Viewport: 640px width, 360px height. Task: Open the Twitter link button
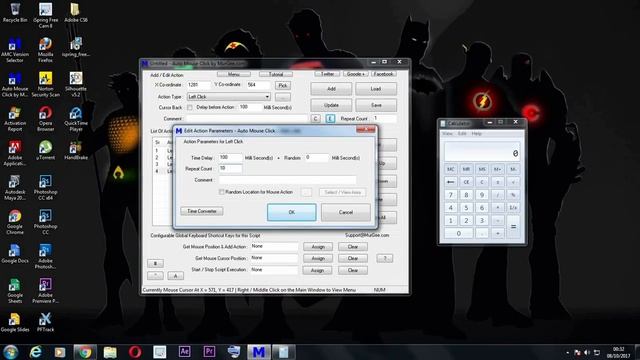click(327, 74)
